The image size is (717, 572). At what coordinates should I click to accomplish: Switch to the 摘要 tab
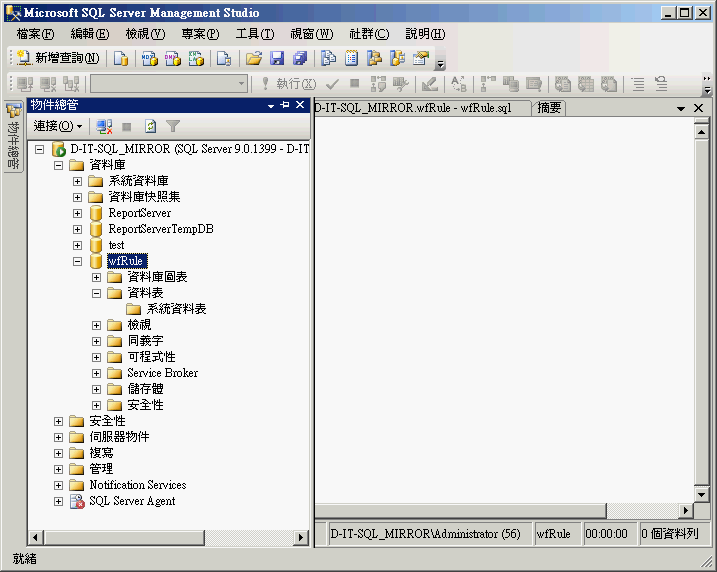click(549, 108)
